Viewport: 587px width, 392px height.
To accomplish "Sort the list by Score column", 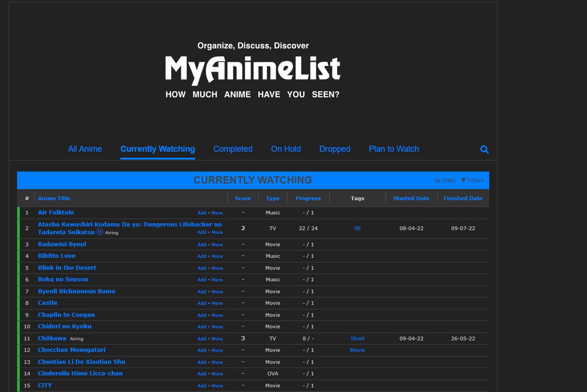I will click(x=243, y=198).
